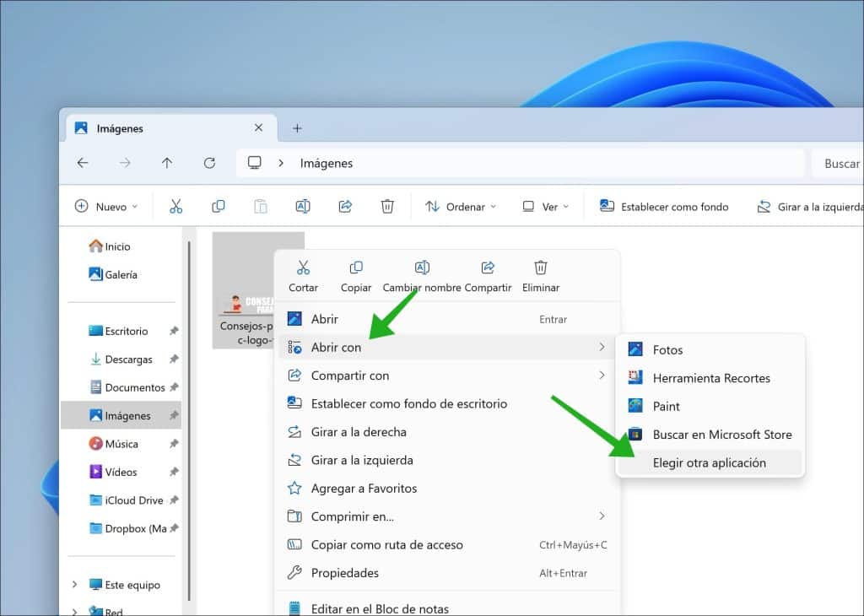
Task: Unpin Música using its pin icon
Action: point(174,444)
